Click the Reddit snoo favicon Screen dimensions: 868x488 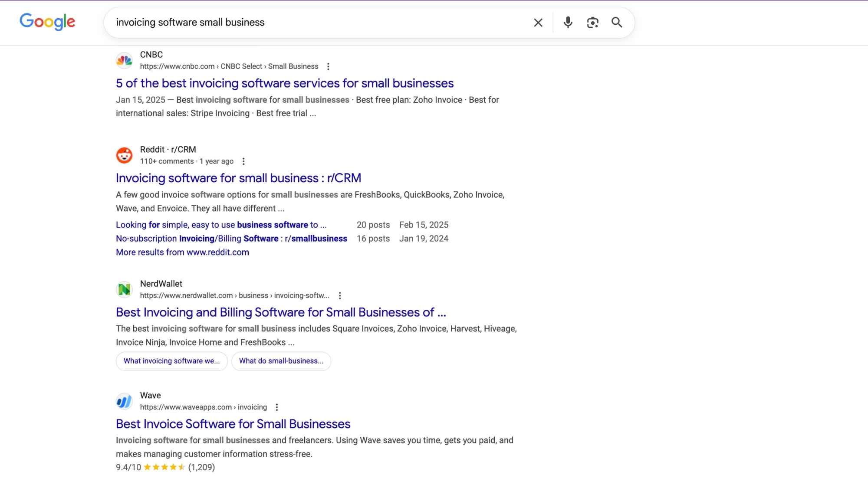124,155
